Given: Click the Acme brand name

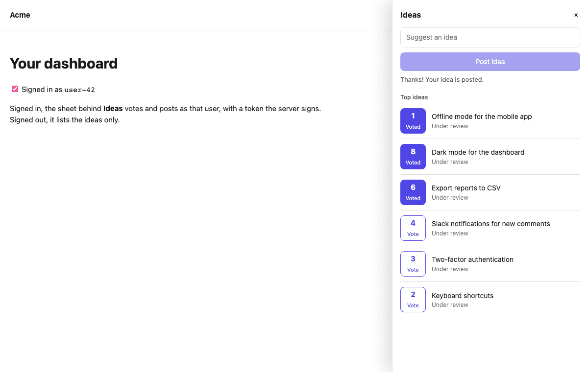Looking at the screenshot, I should click(20, 15).
